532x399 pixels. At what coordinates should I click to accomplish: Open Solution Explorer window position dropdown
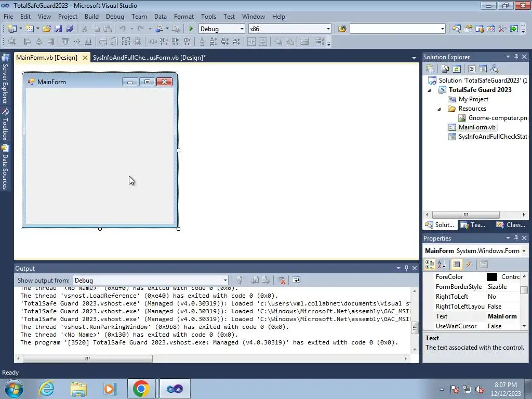click(x=508, y=57)
